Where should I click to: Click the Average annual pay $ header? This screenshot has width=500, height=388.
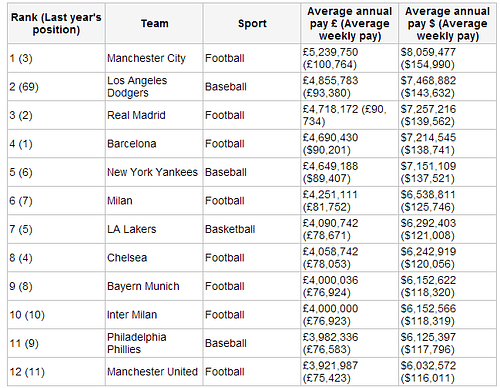click(x=447, y=23)
